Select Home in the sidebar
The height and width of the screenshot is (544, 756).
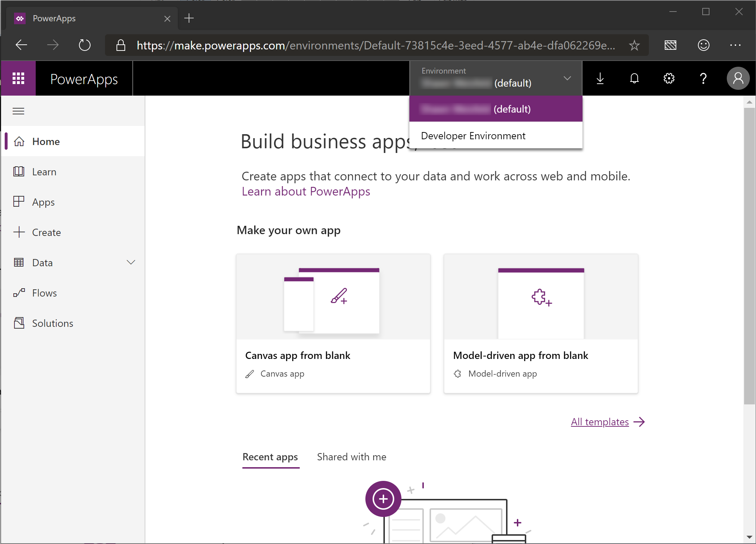(x=46, y=141)
